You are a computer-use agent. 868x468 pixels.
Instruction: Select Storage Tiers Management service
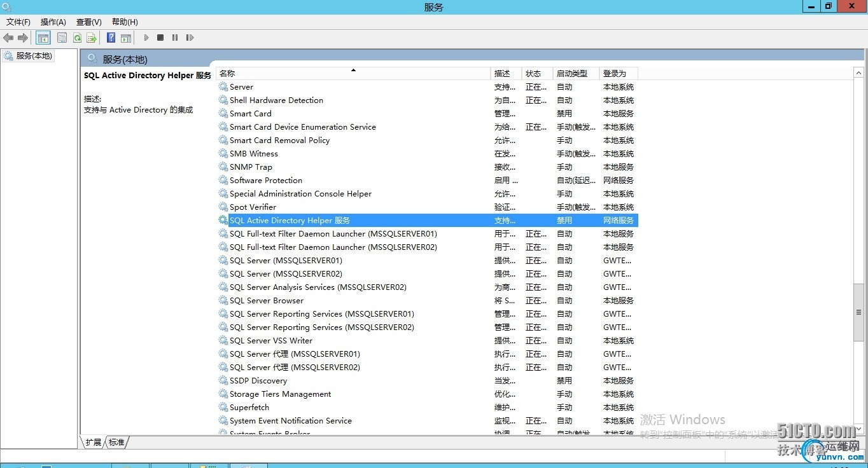427,394
